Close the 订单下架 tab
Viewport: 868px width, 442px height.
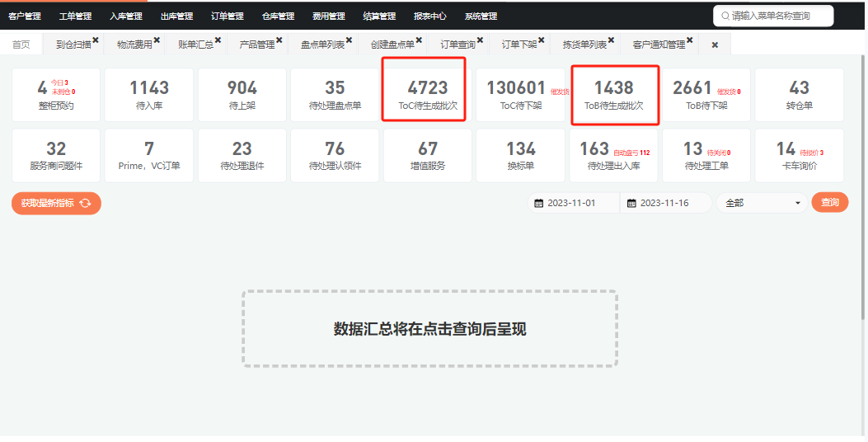[x=542, y=40]
